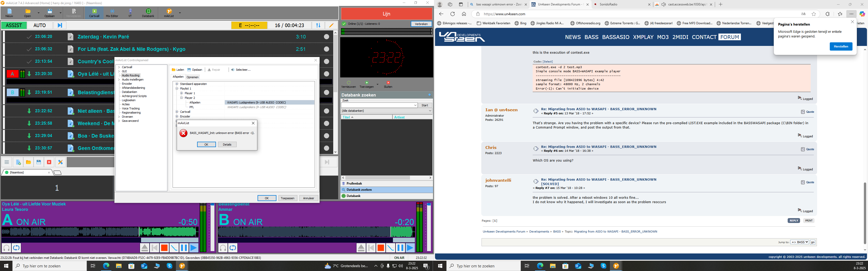
Task: Enable ASSIST mode
Action: pos(14,25)
